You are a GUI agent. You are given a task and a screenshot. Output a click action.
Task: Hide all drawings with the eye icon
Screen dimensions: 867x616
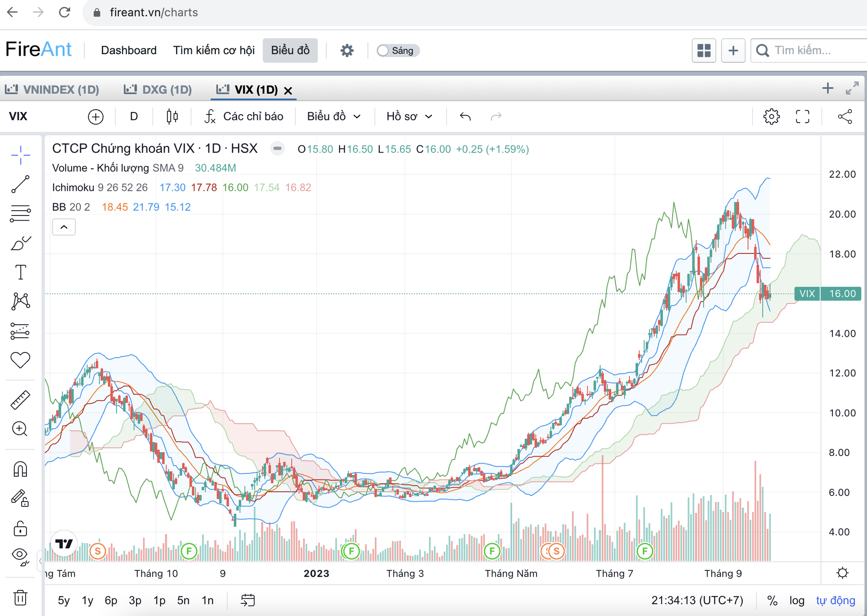point(20,556)
